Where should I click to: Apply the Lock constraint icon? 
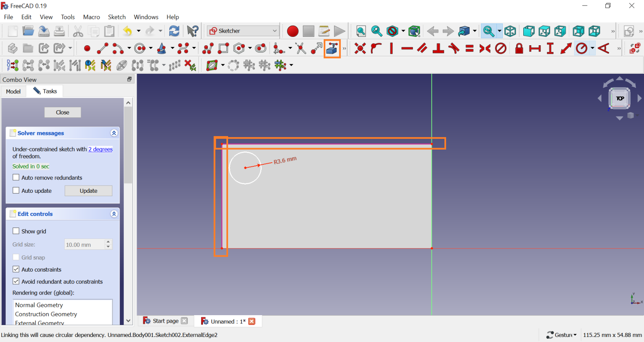519,49
